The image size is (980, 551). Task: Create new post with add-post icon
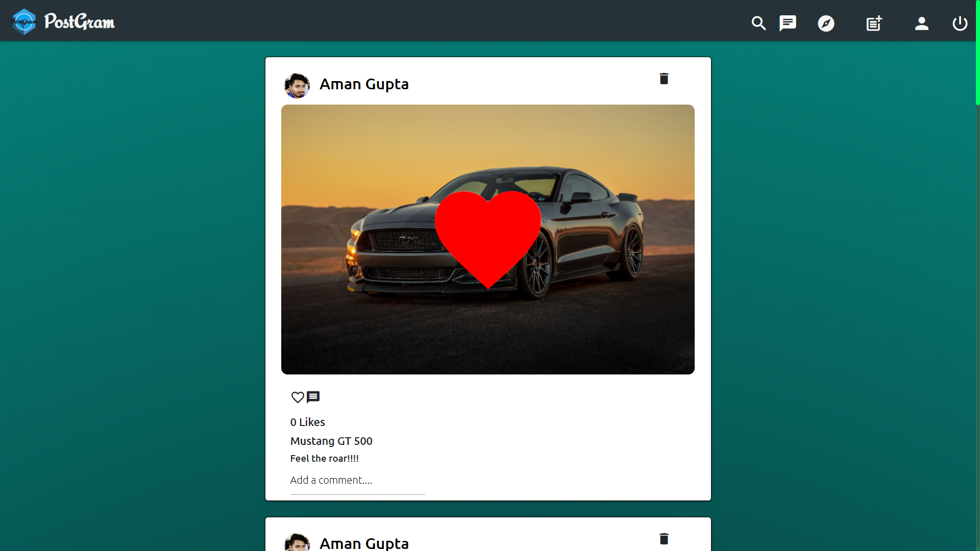(874, 23)
